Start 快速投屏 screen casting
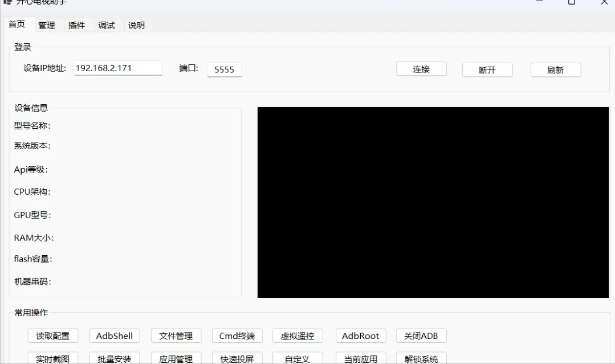This screenshot has width=615, height=364. coord(237,358)
